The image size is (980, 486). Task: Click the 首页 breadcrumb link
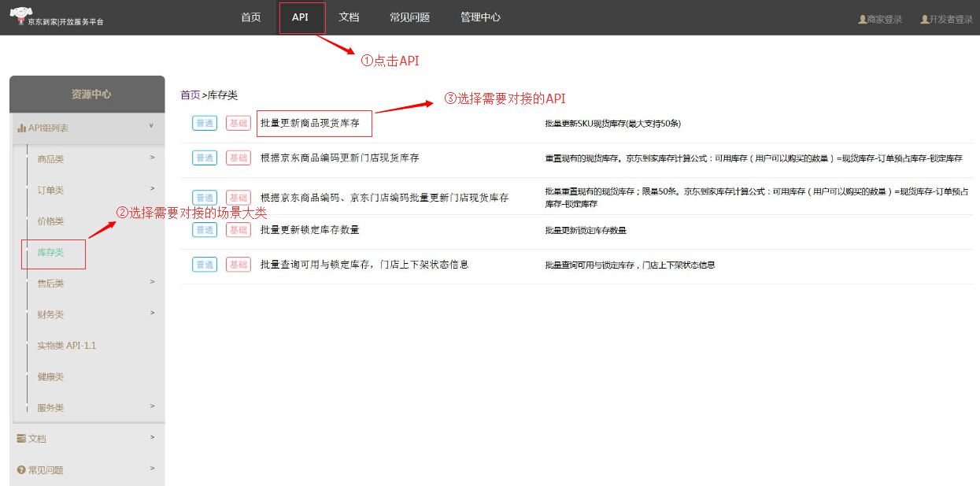190,95
